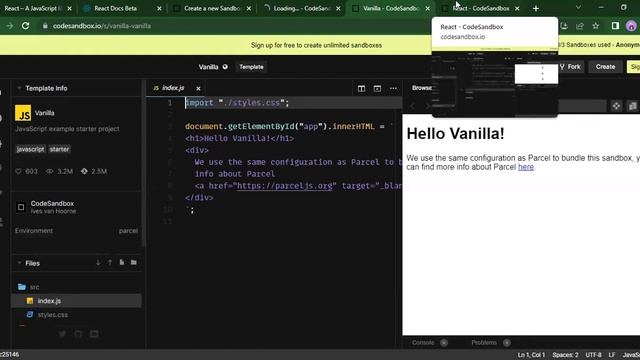Viewport: 640px width, 360px height.
Task: Open the tab search chevron
Action: 578,7
